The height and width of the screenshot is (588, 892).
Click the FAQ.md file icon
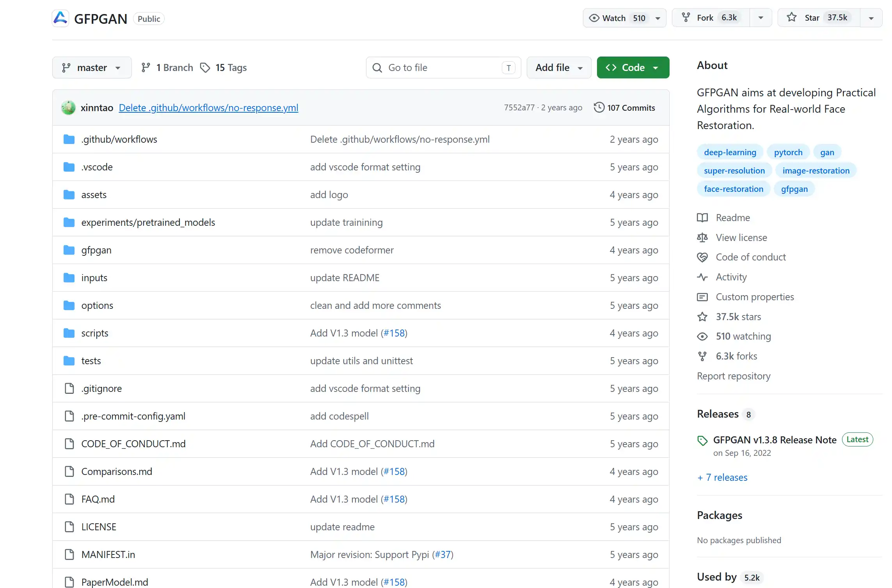click(69, 499)
